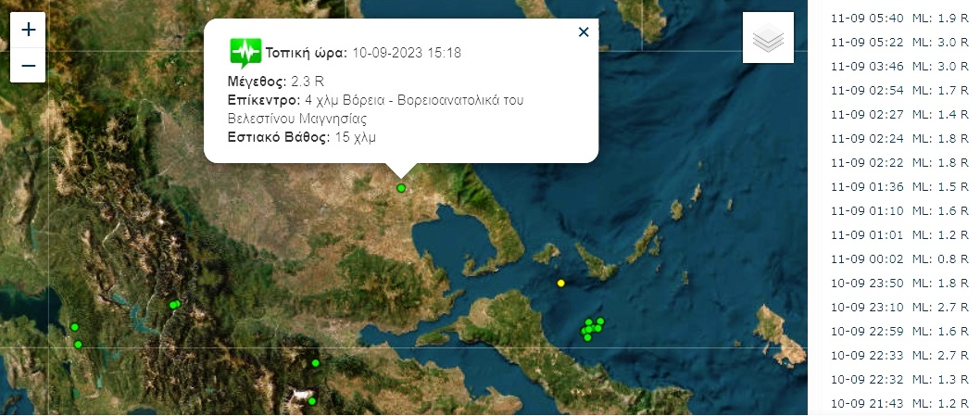980x416 pixels.
Task: Zoom out on the map
Action: (x=29, y=66)
